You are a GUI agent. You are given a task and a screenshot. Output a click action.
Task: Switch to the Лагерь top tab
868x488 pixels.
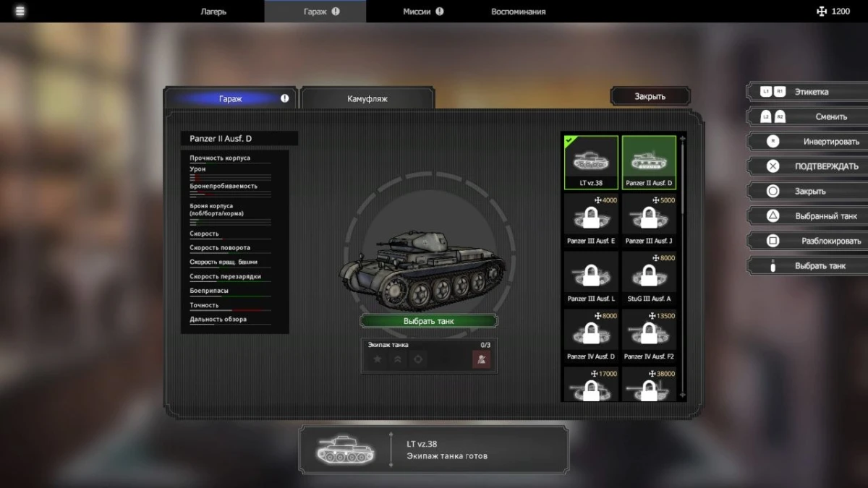tap(213, 12)
